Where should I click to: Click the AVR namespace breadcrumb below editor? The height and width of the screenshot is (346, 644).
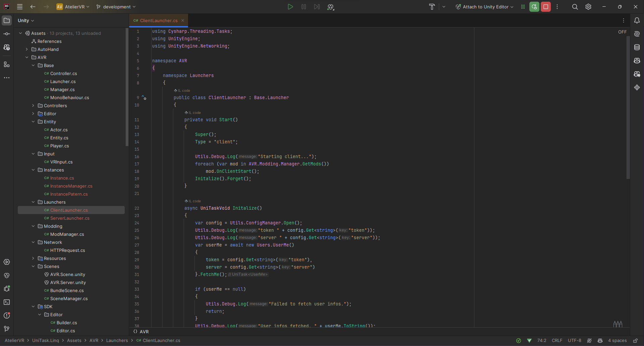pos(141,332)
